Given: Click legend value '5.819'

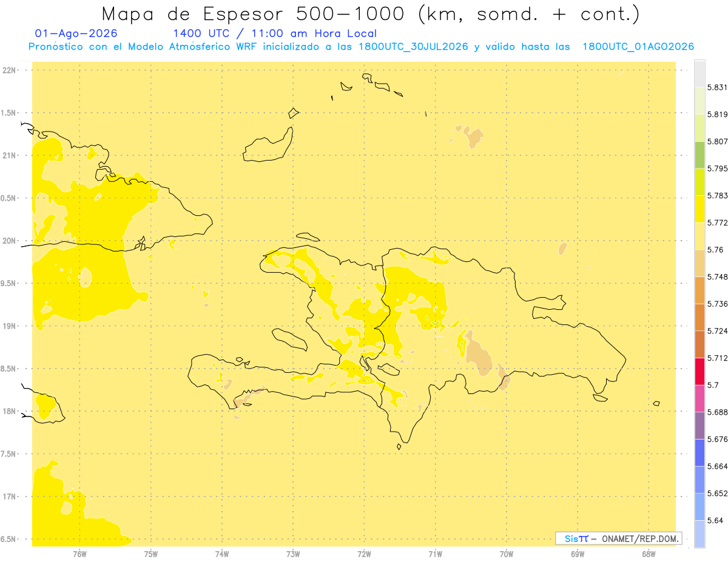Looking at the screenshot, I should pos(717,115).
